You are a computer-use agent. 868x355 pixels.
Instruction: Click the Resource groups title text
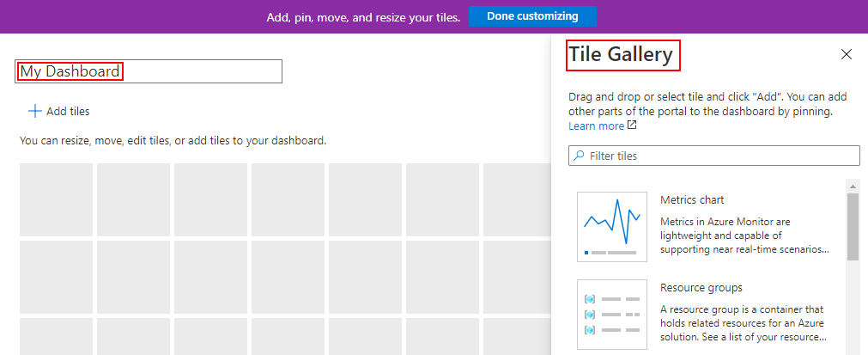(x=701, y=288)
